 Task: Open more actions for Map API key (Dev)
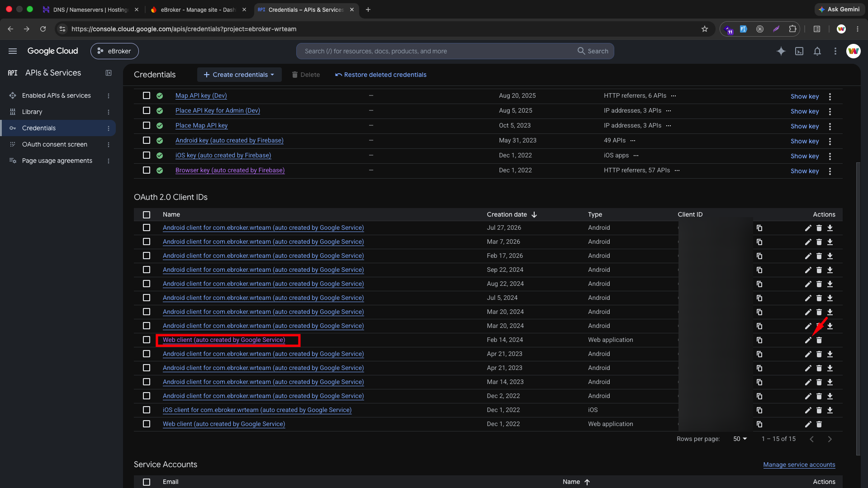click(x=830, y=96)
